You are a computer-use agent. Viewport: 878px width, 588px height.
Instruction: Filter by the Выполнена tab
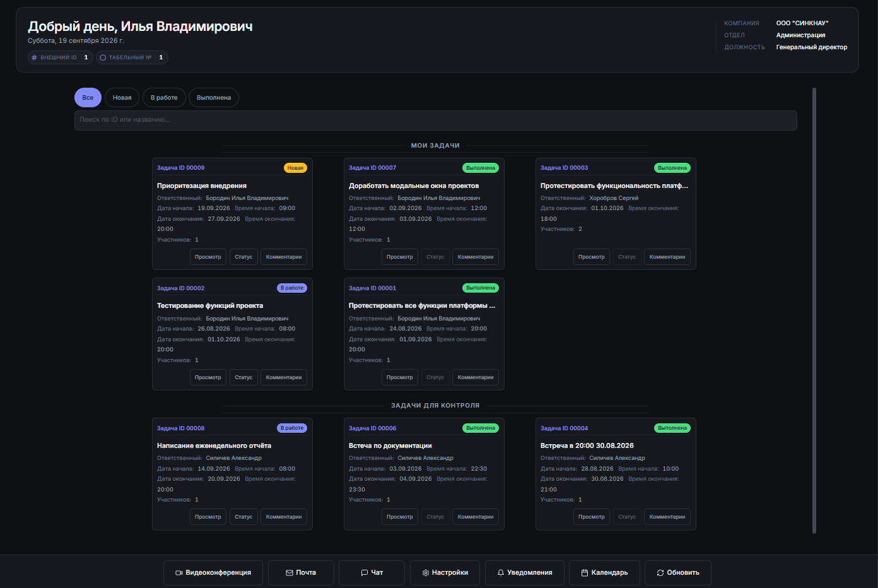(214, 98)
